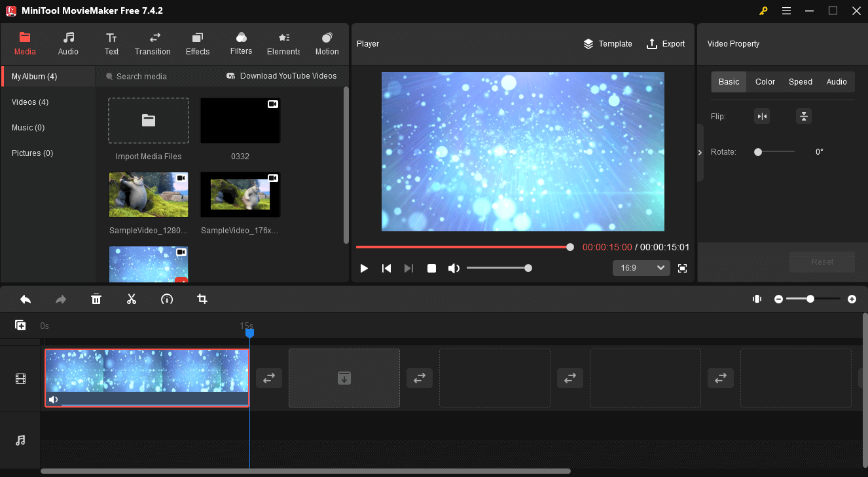The width and height of the screenshot is (868, 477).
Task: Mute the player volume speaker
Action: click(x=453, y=268)
